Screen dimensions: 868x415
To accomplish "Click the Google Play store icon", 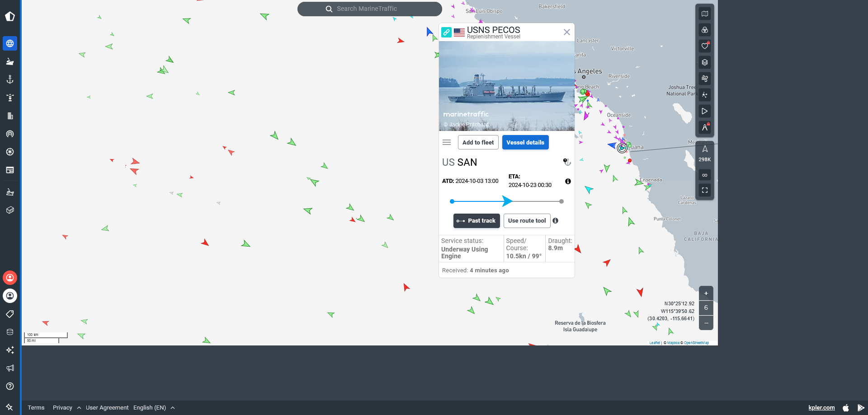I will point(861,407).
